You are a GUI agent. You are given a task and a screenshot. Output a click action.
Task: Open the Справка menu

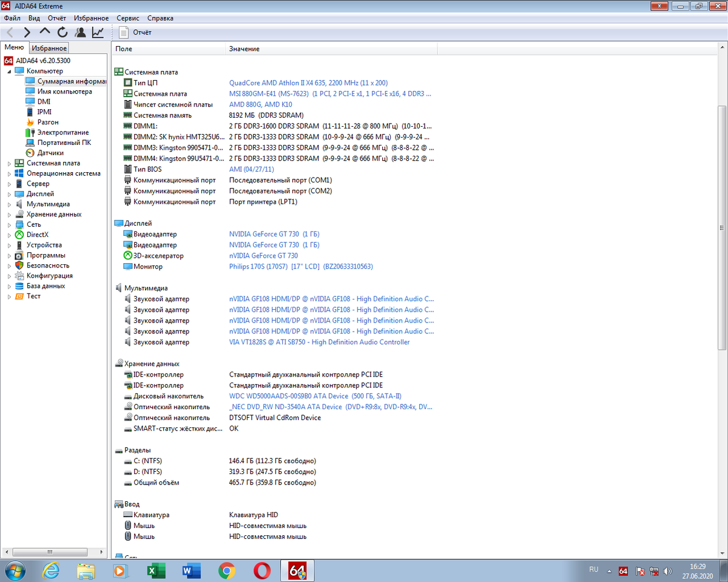[x=160, y=18]
